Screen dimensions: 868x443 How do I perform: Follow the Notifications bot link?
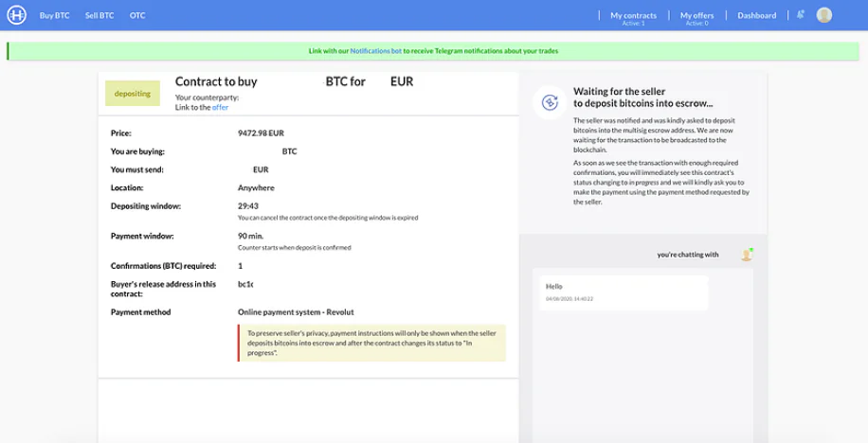click(x=376, y=51)
